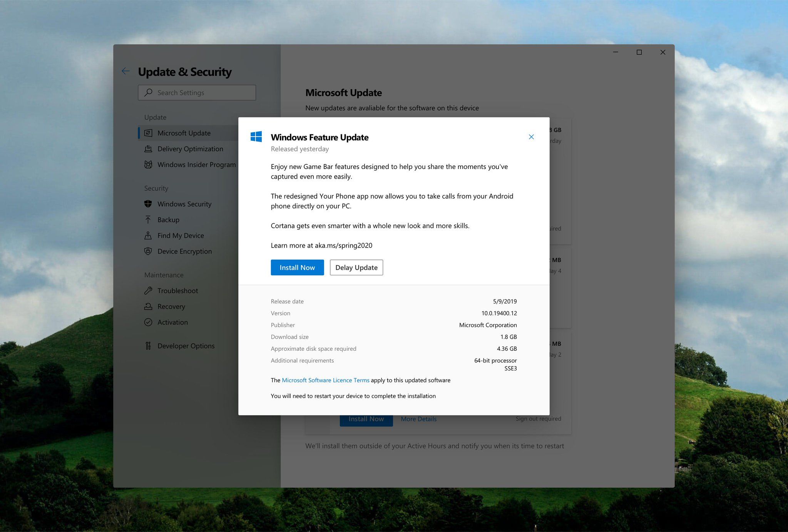Click 'Released yesterday' subtitle in dialog

(x=300, y=149)
